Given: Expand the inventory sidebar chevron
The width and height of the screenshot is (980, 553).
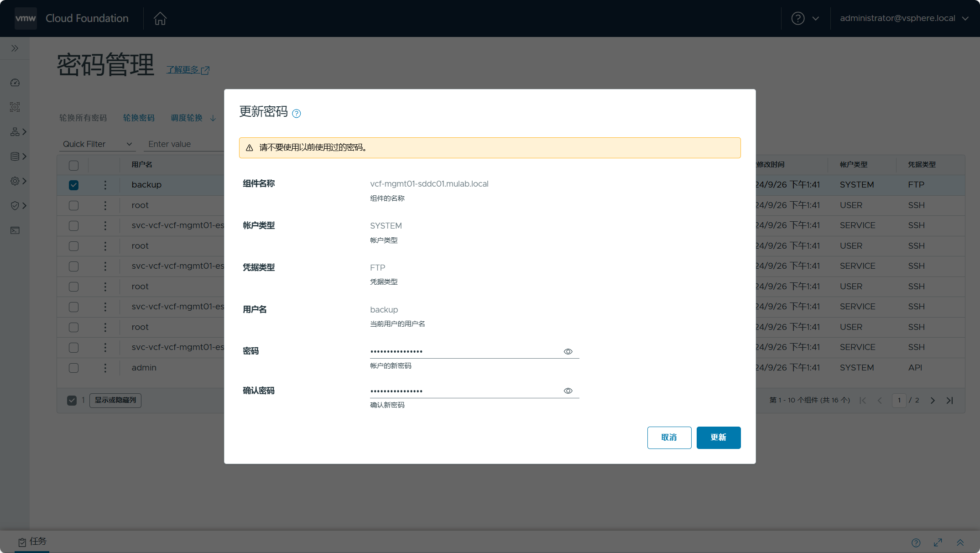Looking at the screenshot, I should click(24, 132).
